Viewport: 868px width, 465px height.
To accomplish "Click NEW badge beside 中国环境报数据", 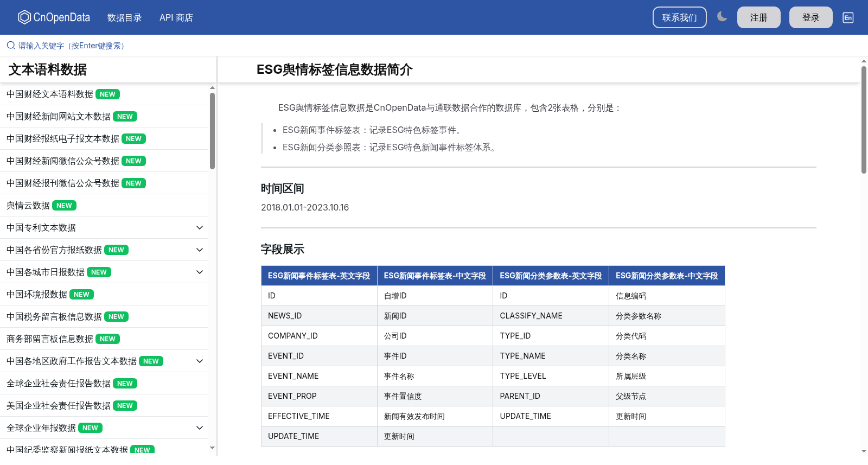I will point(81,295).
